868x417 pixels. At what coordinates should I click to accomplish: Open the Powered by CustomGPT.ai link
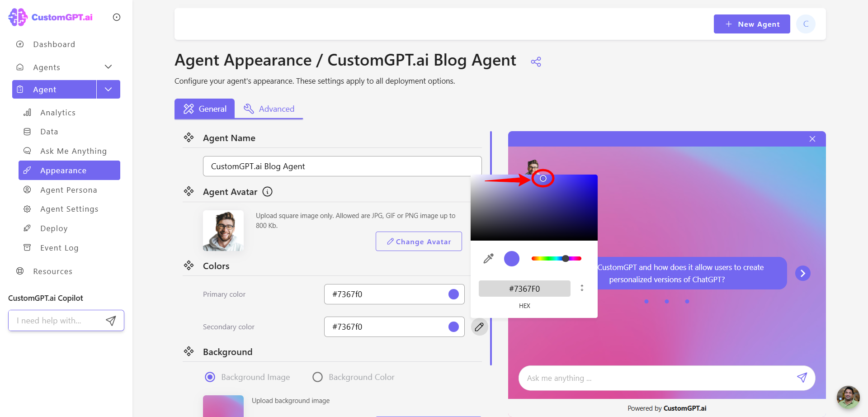click(667, 408)
